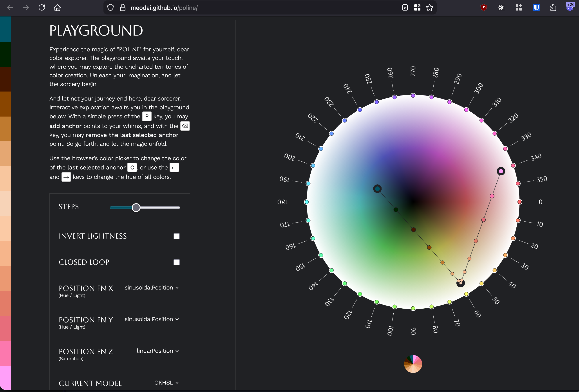This screenshot has height=392, width=579.
Task: Select the dark teal anchor point
Action: [377, 189]
